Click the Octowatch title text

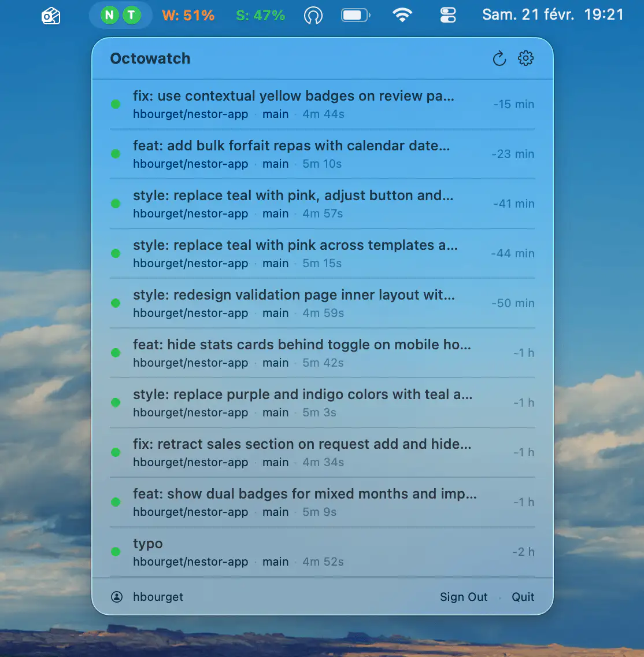tap(150, 58)
